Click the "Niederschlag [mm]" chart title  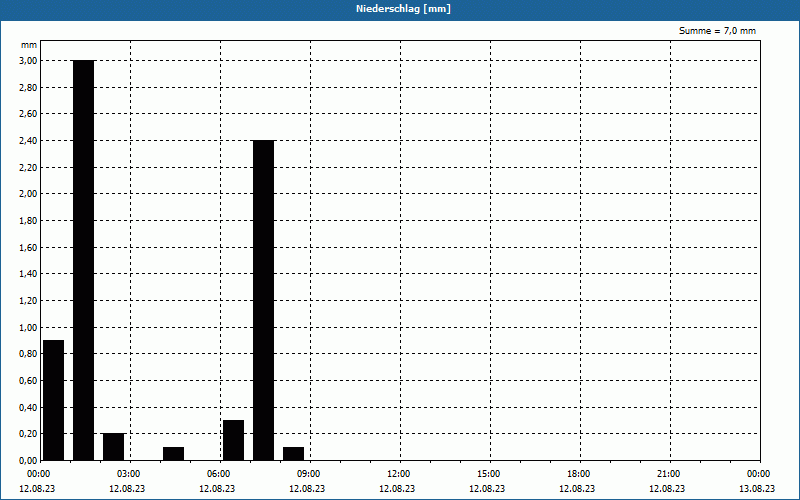pyautogui.click(x=403, y=9)
